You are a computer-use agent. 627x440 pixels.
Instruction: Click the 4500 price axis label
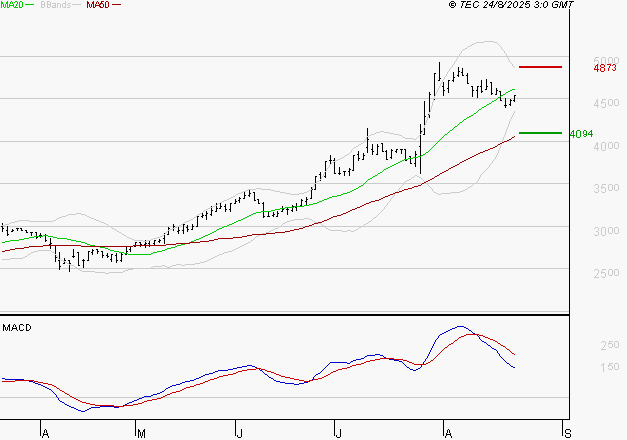click(x=607, y=103)
